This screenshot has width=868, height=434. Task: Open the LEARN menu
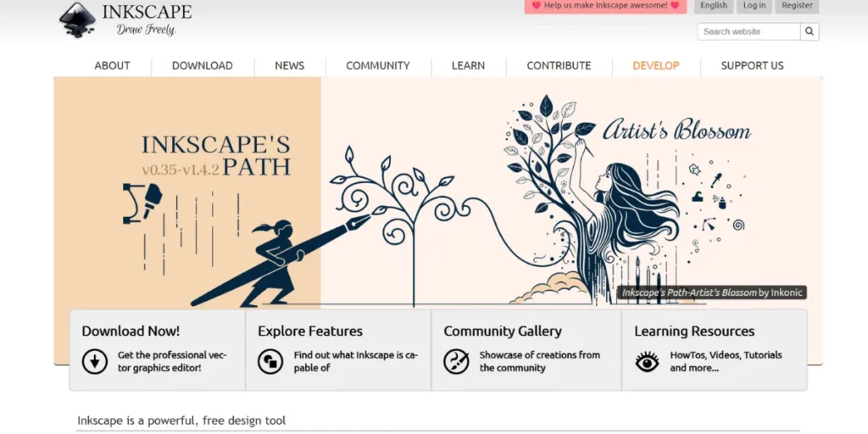468,65
